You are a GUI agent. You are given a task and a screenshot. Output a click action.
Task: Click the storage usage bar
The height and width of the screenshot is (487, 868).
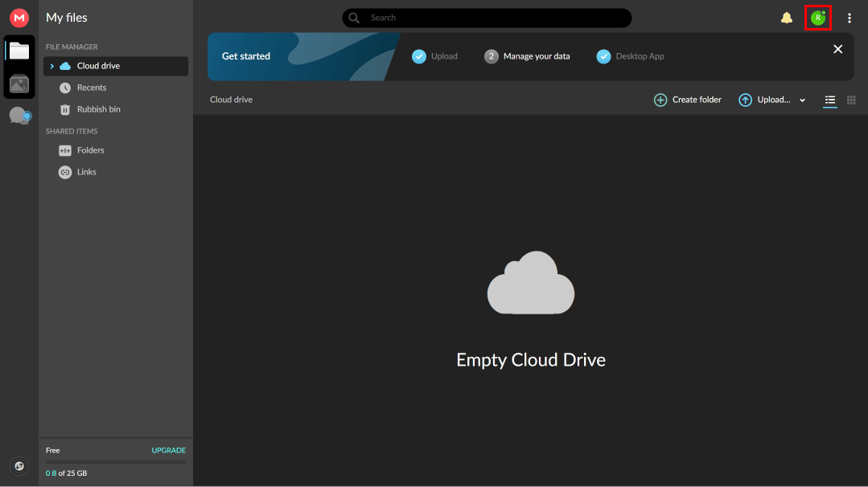tap(116, 461)
